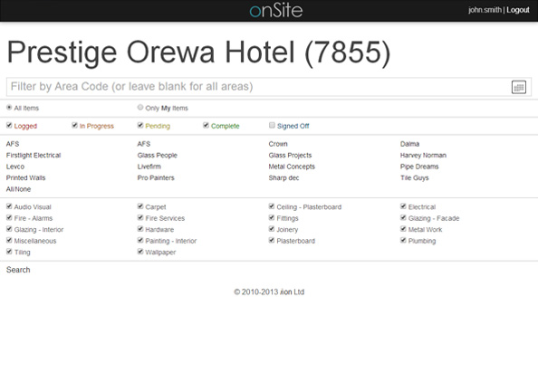This screenshot has height=392, width=538.
Task: Enable the Signed Off checkbox
Action: [x=272, y=126]
